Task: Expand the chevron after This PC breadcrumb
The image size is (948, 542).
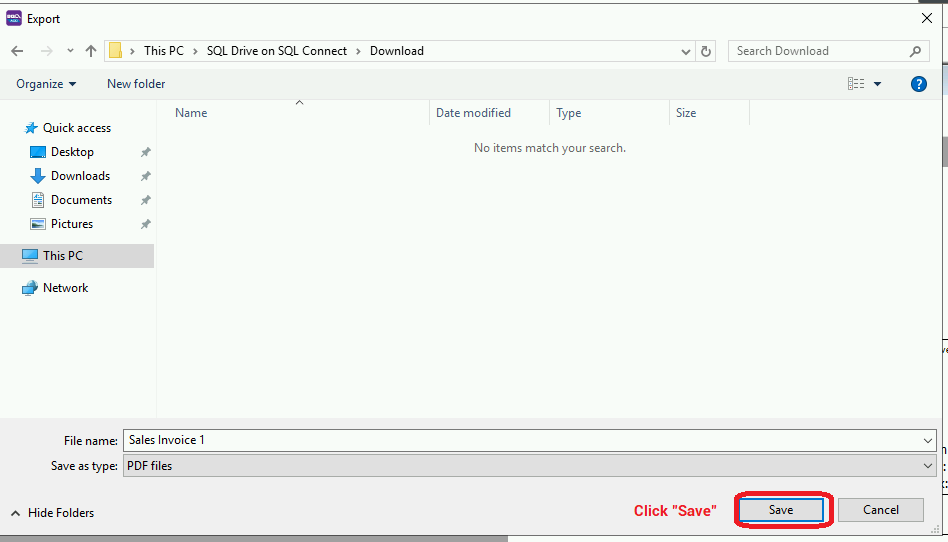Action: pos(195,51)
